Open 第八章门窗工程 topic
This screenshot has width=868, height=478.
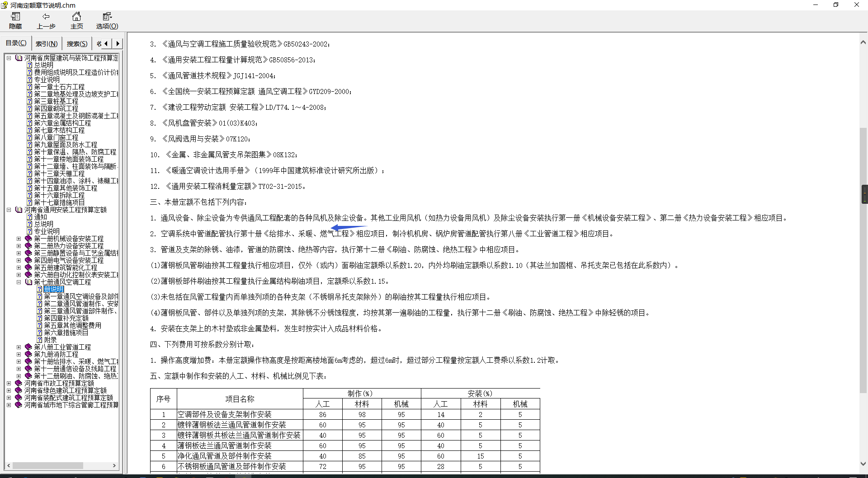point(56,137)
